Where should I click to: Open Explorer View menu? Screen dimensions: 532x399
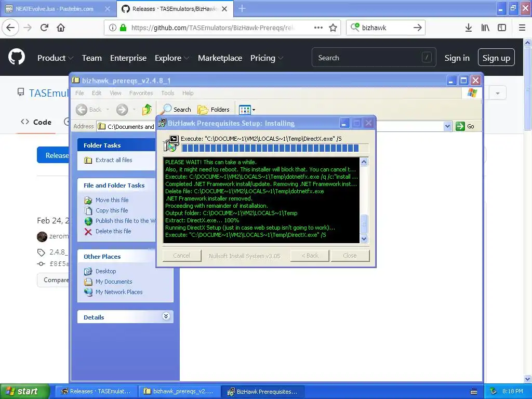115,93
